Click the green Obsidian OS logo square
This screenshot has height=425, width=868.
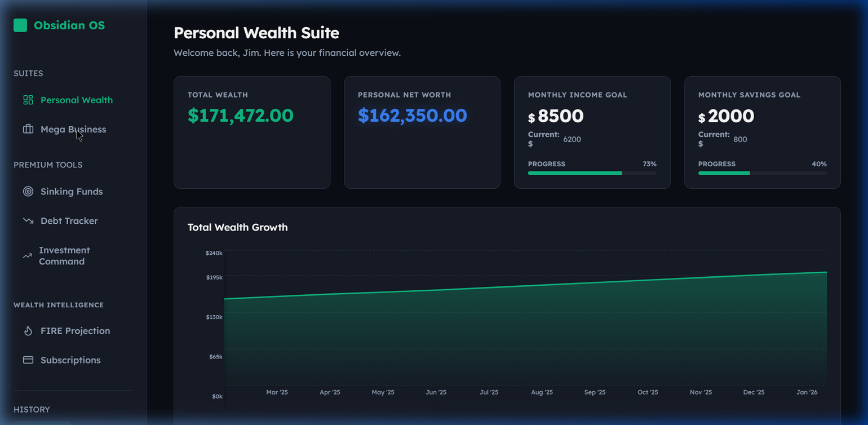(20, 25)
